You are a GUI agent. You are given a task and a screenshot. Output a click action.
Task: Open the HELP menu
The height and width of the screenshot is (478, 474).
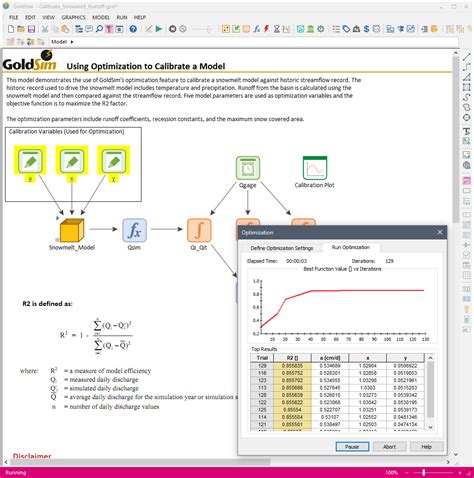(x=140, y=17)
